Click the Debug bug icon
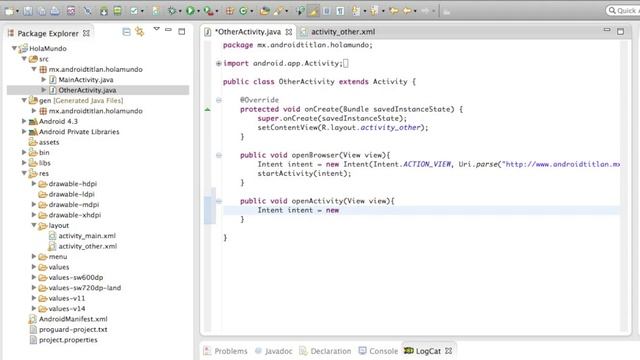Viewport: 640px width, 360px height. coord(172,11)
